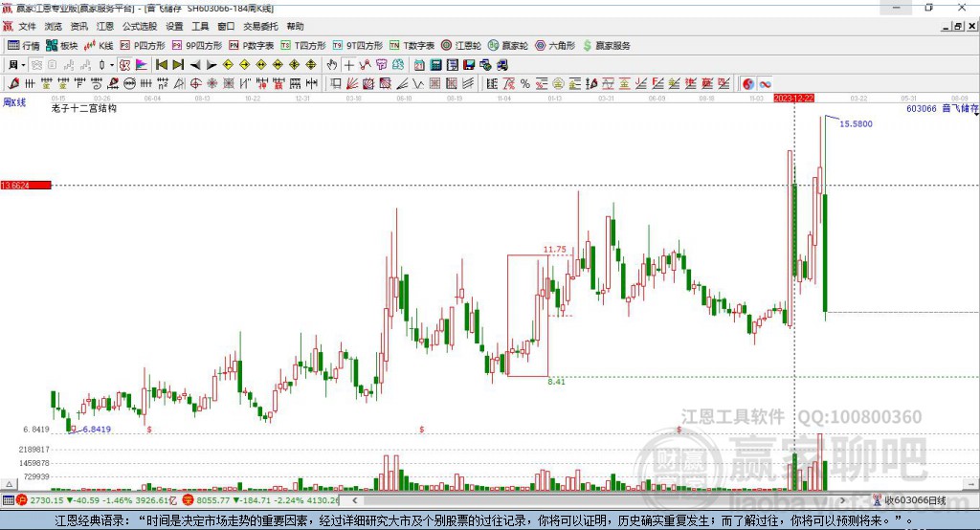Switch to K线 chart view
This screenshot has width=980, height=530.
click(x=99, y=46)
